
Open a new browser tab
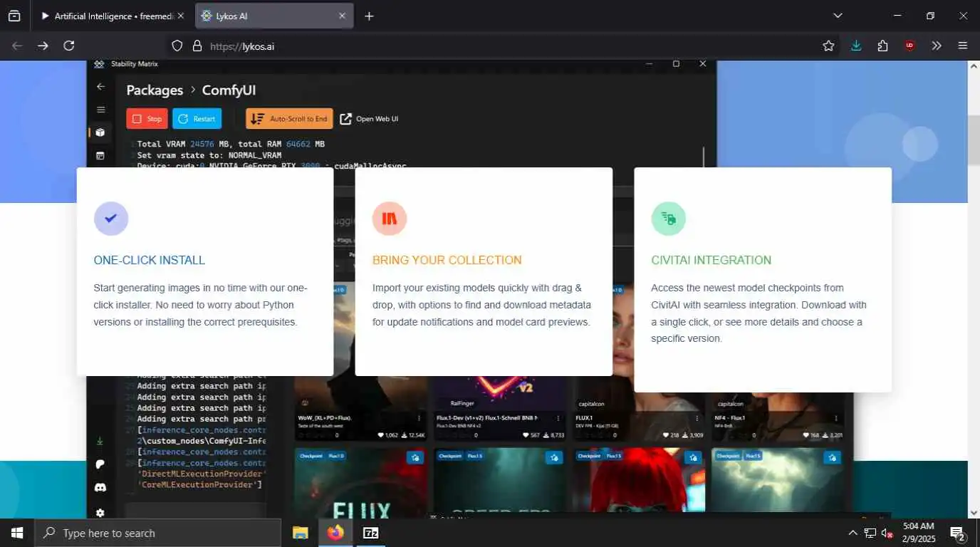[369, 16]
